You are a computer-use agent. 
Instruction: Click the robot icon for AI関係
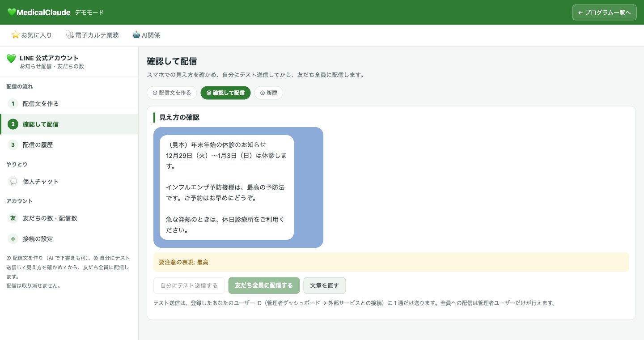click(136, 35)
